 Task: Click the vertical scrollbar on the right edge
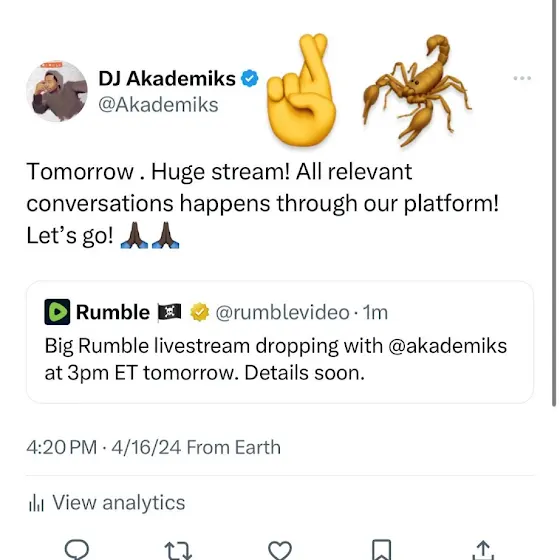point(554,203)
